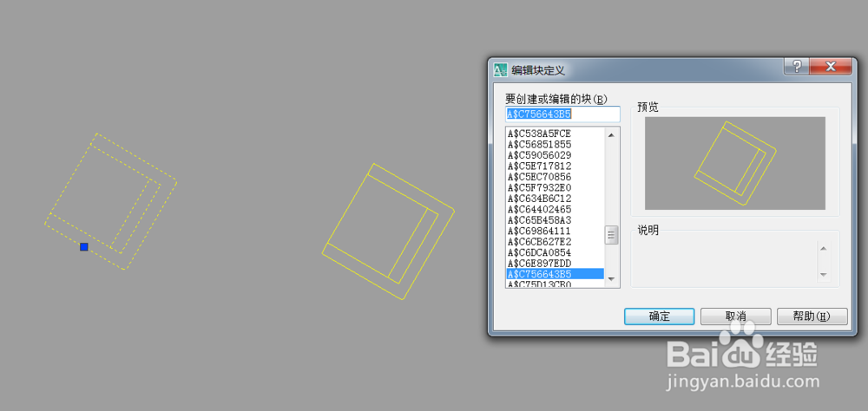Select block A$C5F7932E0 in list
Screen dimensions: 868x411
[539, 187]
